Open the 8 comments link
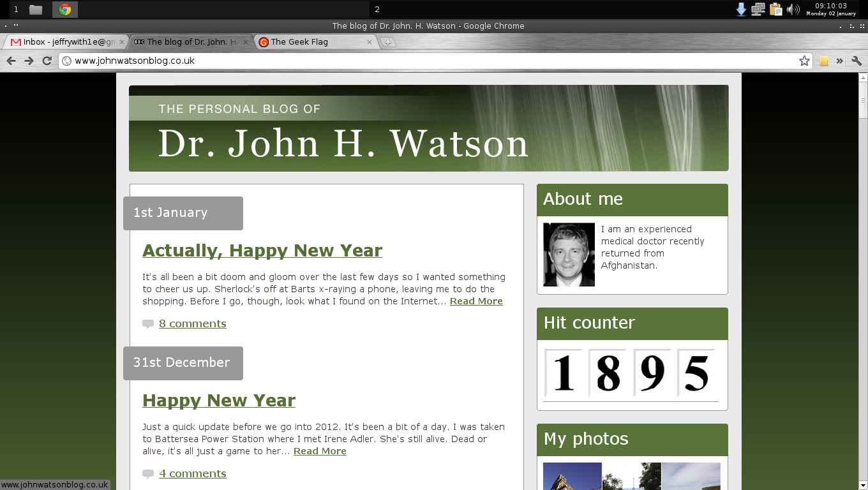This screenshot has height=490, width=868. (192, 323)
